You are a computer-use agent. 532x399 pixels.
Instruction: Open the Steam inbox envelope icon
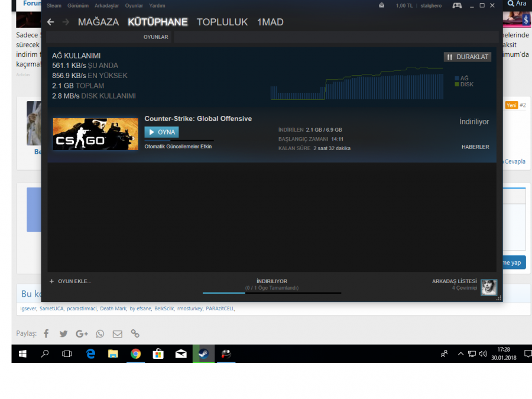click(x=382, y=5)
